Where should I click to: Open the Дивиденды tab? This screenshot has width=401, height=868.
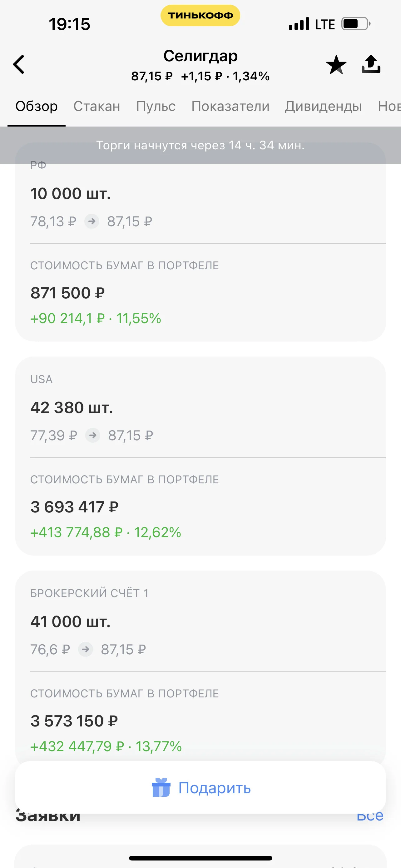[x=323, y=106]
